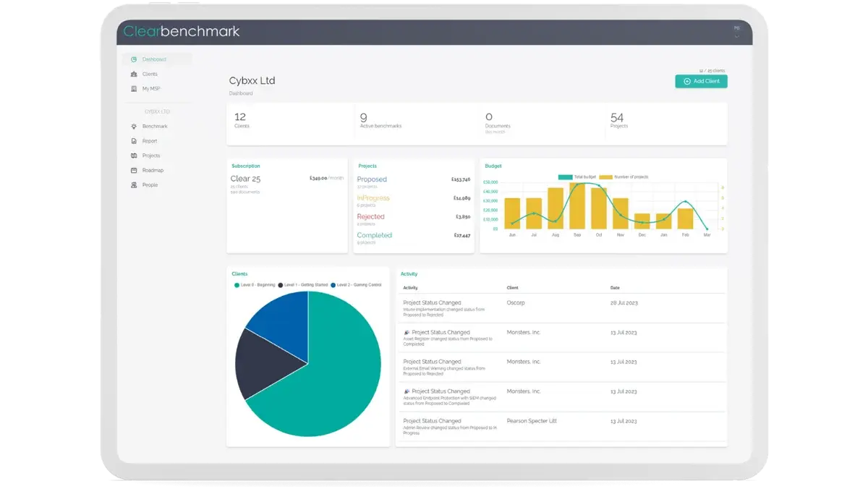Click the Clearbenchmark logo
Screen dimensions: 868x489
pyautogui.click(x=182, y=31)
